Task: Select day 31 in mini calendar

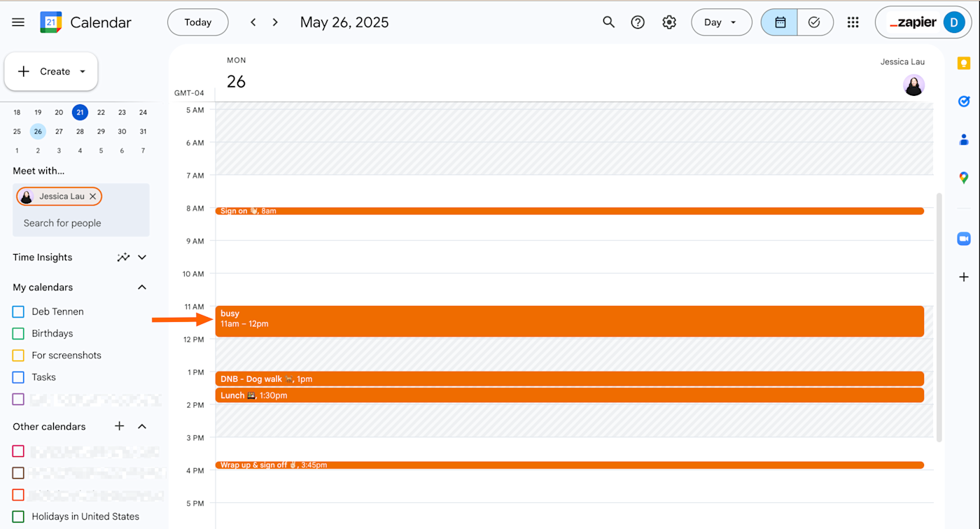Action: pos(143,132)
